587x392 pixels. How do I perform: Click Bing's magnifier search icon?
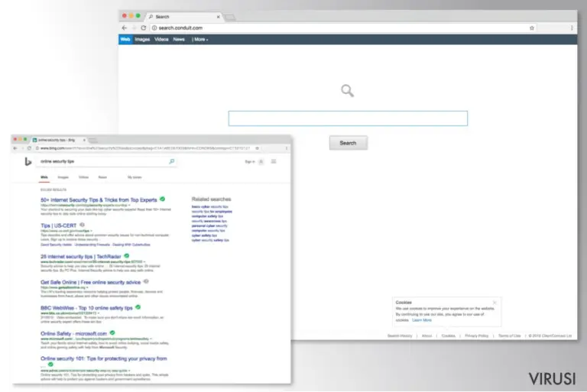(x=172, y=161)
